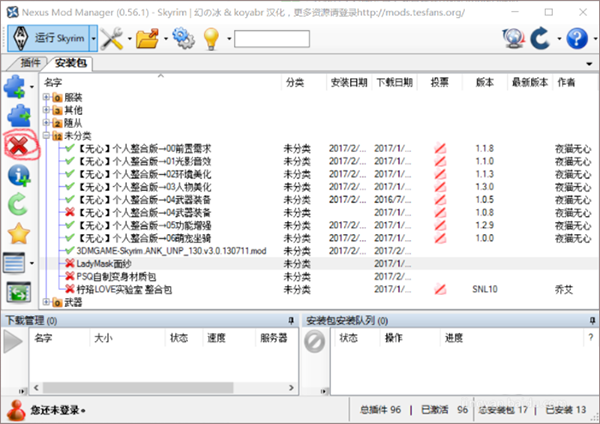600x424 pixels.
Task: Open light bulb dropdown arrow
Action: [229, 39]
